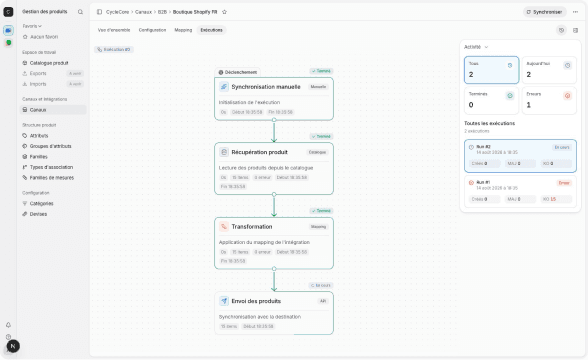Image resolution: width=588 pixels, height=360 pixels.
Task: Open notifications bell icon
Action: click(8, 325)
